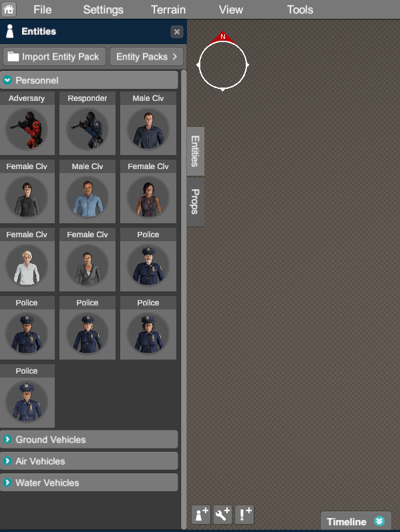Open the Tools menu
Screen dimensions: 400x532
pyautogui.click(x=300, y=9)
